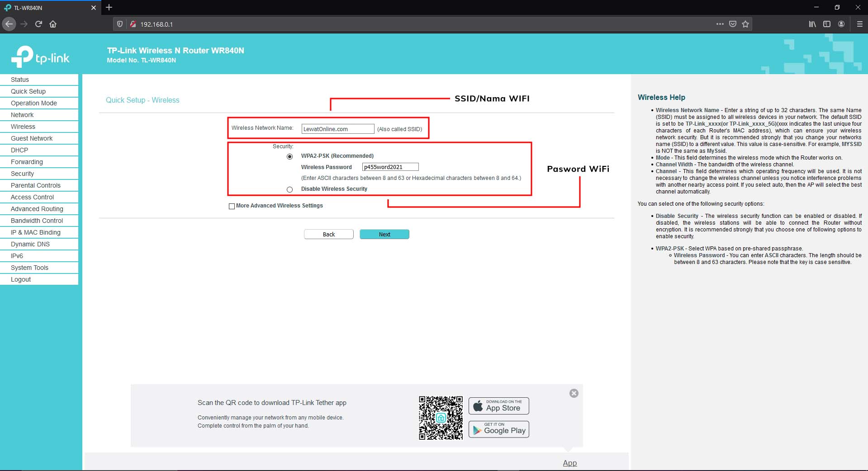This screenshot has height=471, width=868.
Task: Close the Tether app banner
Action: pos(574,393)
